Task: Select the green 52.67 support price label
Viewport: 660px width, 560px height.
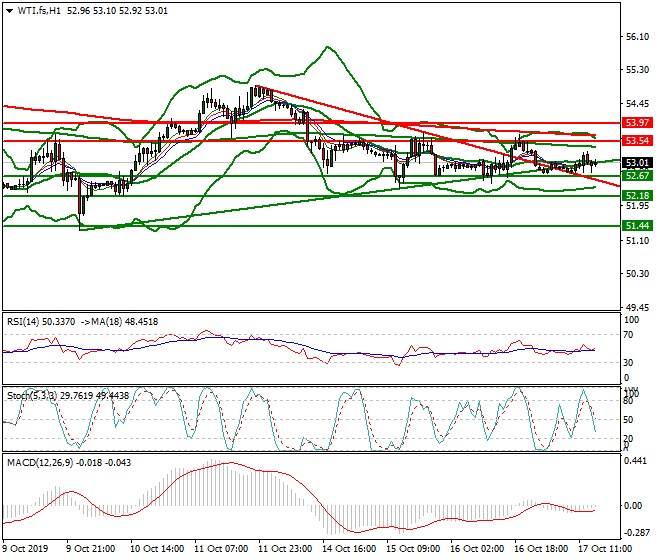Action: (x=637, y=176)
